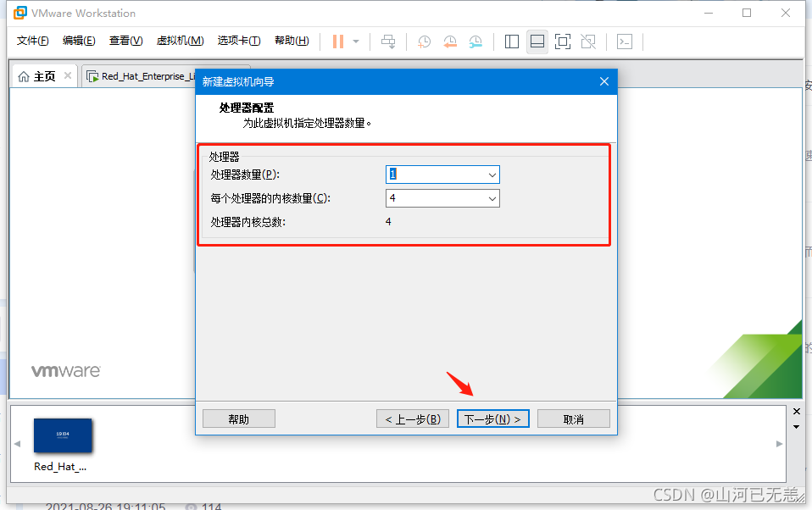Click the 取消 button
The image size is (812, 510).
pyautogui.click(x=573, y=419)
